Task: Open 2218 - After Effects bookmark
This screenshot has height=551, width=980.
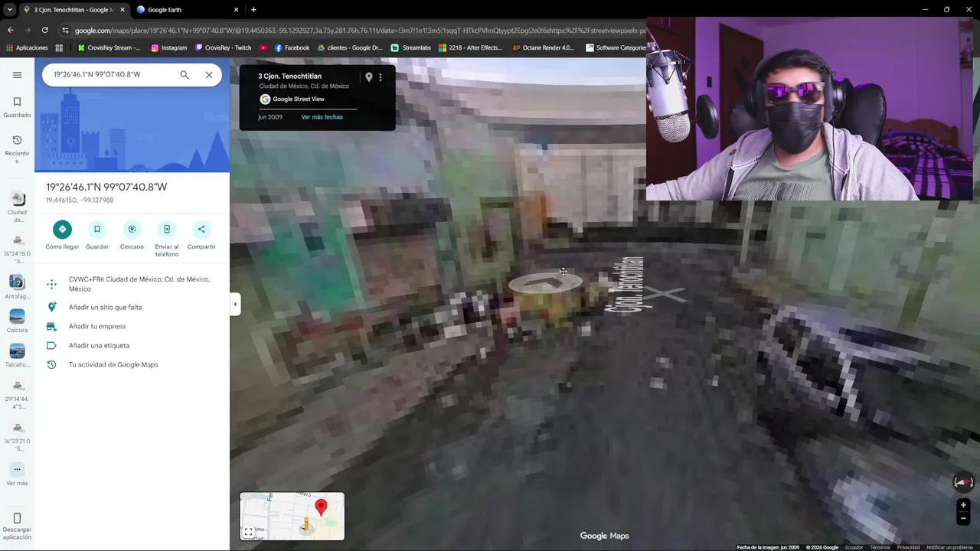Action: (470, 47)
